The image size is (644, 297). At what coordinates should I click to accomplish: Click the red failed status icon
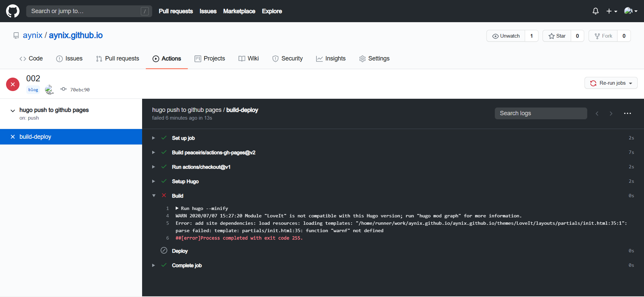13,84
